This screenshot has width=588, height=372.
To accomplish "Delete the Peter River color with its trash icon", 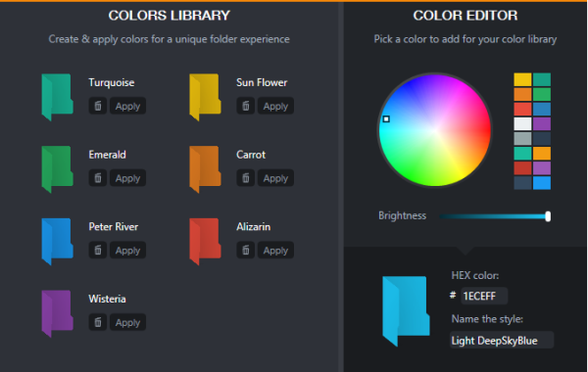I will tap(97, 250).
